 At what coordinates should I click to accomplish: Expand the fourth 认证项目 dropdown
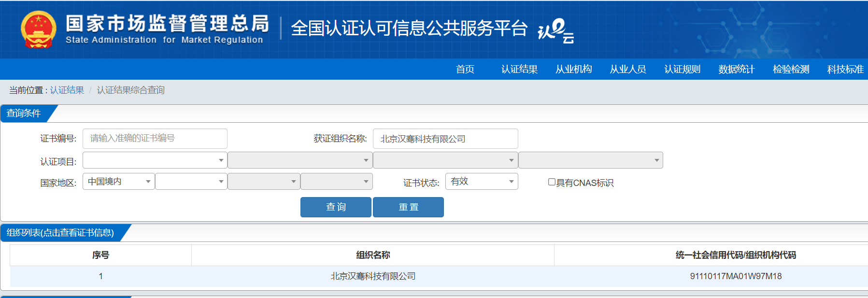coord(591,160)
